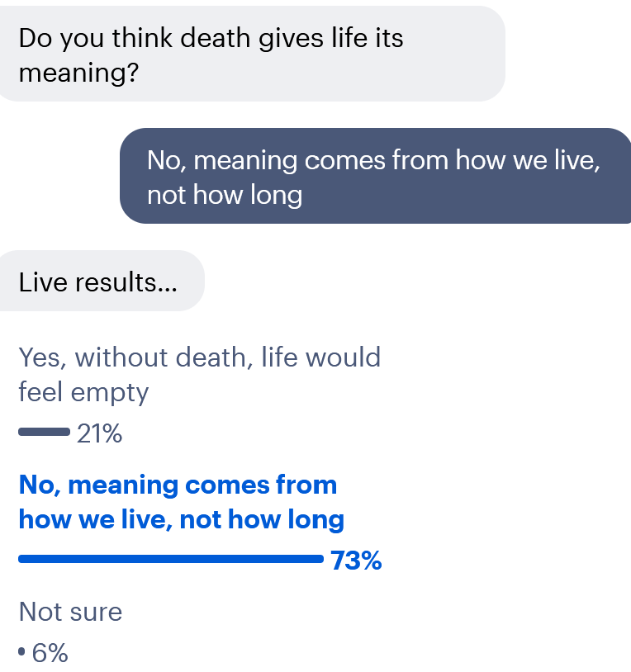This screenshot has width=631, height=672.
Task: Select the "Not sure" poll option
Action: click(x=70, y=612)
